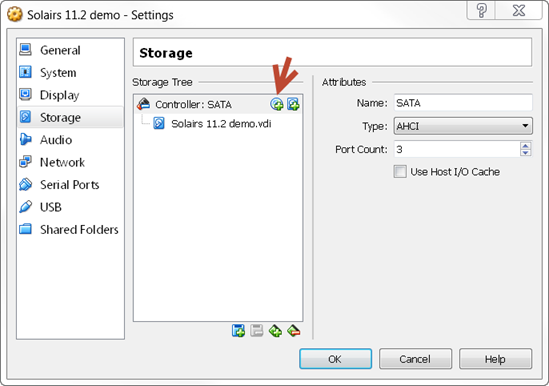The width and height of the screenshot is (549, 386).
Task: Select the Controller: SATA row
Action: tap(218, 104)
